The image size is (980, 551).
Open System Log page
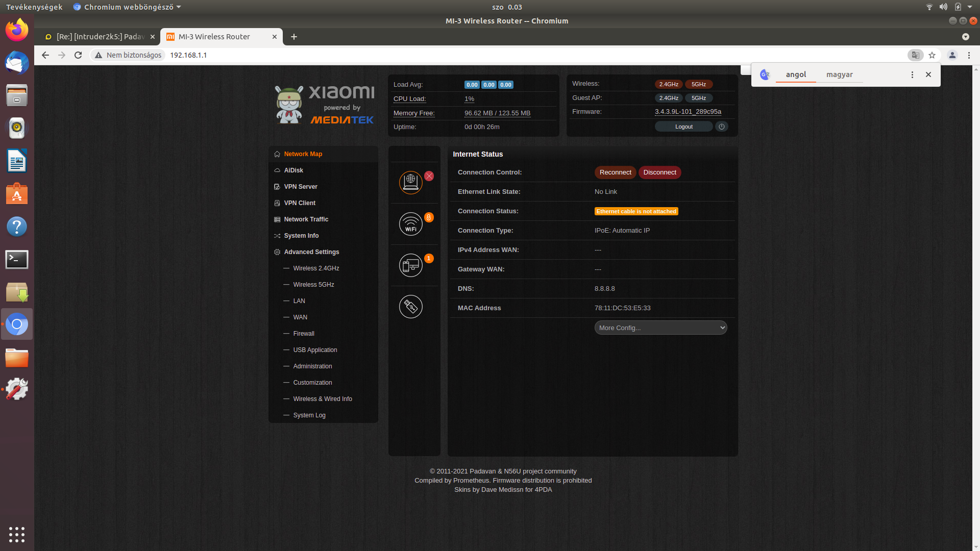tap(309, 415)
